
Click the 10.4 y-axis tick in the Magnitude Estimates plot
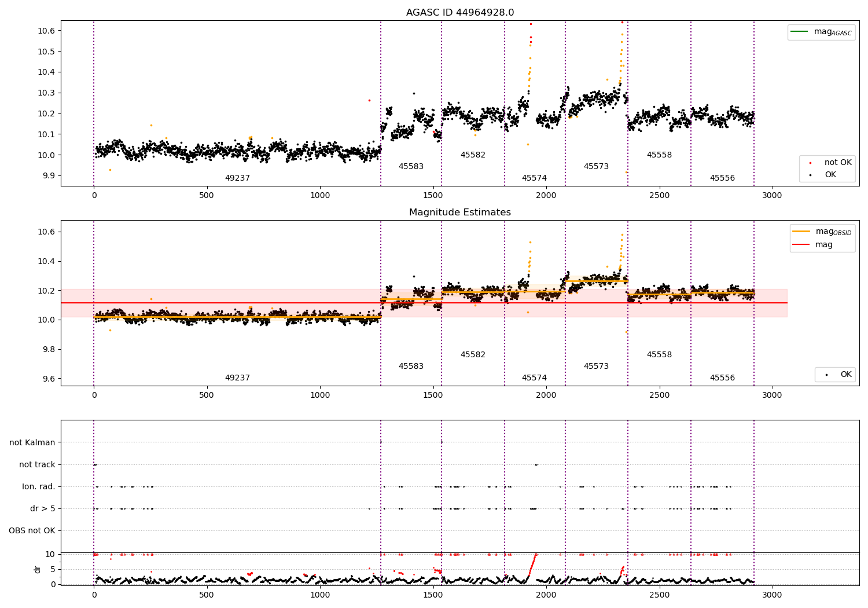click(x=46, y=262)
